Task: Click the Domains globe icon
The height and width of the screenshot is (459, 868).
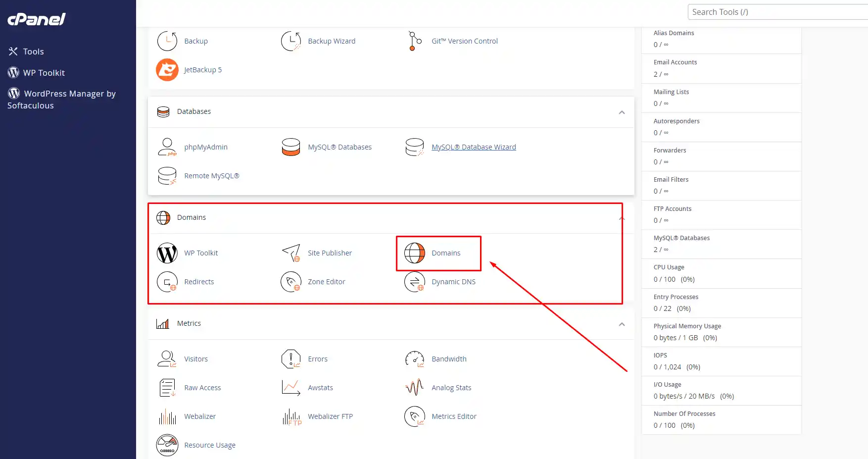Action: pyautogui.click(x=415, y=253)
